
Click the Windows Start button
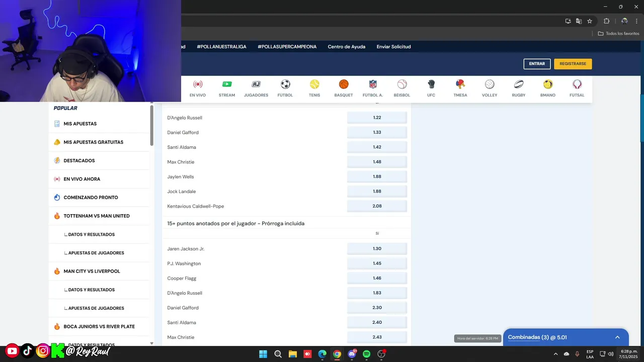point(263,354)
